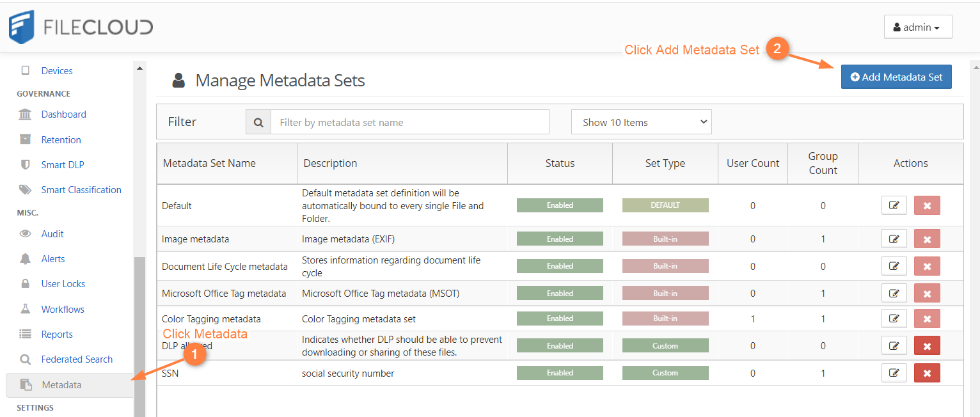980x417 pixels.
Task: Open the Show 10 Items dropdown
Action: 641,122
